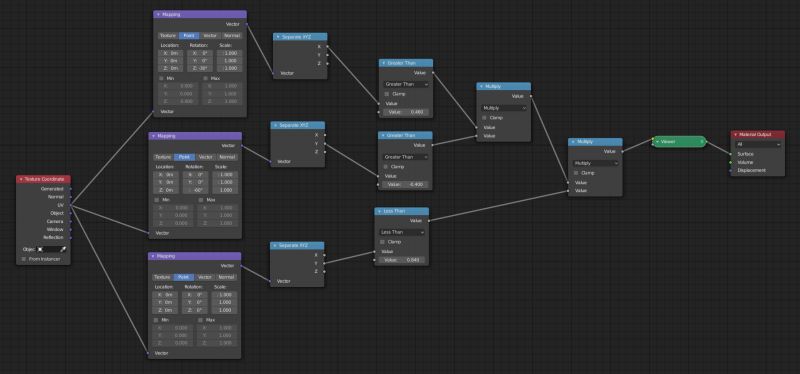The height and width of the screenshot is (374, 800).
Task: Enable Max checkbox in the bottom Mapping node
Action: click(200, 320)
